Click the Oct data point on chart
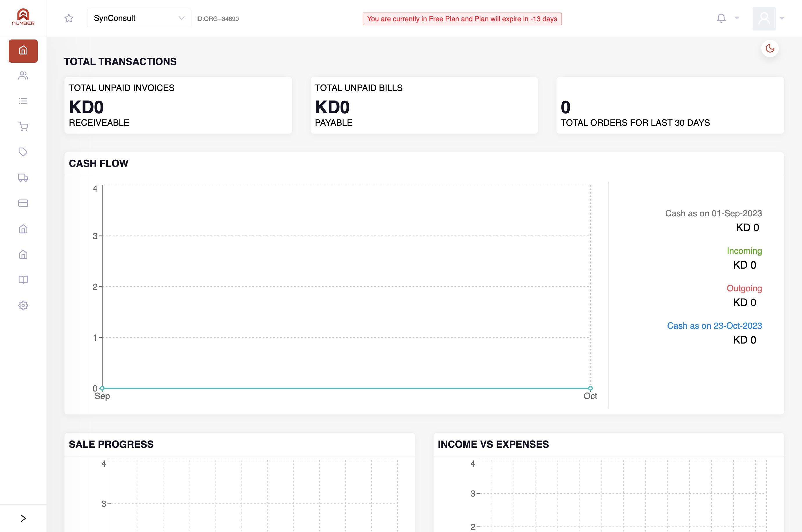 click(x=590, y=388)
